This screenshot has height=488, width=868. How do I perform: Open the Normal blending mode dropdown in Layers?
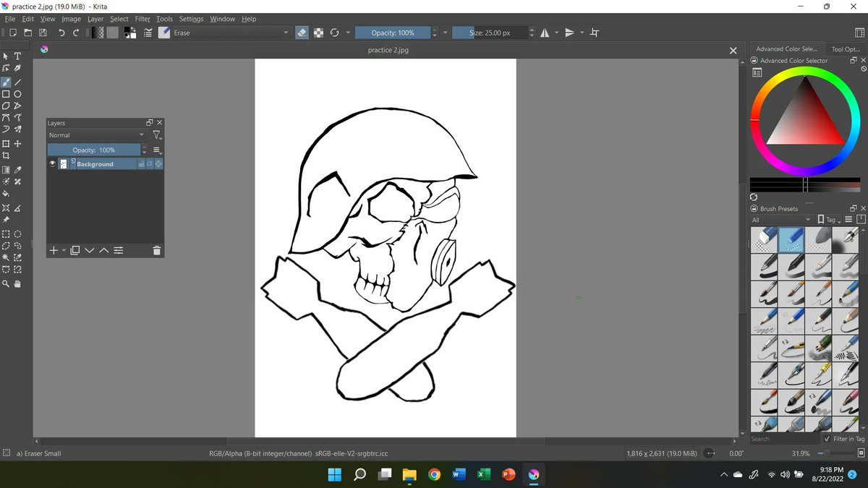pyautogui.click(x=96, y=135)
